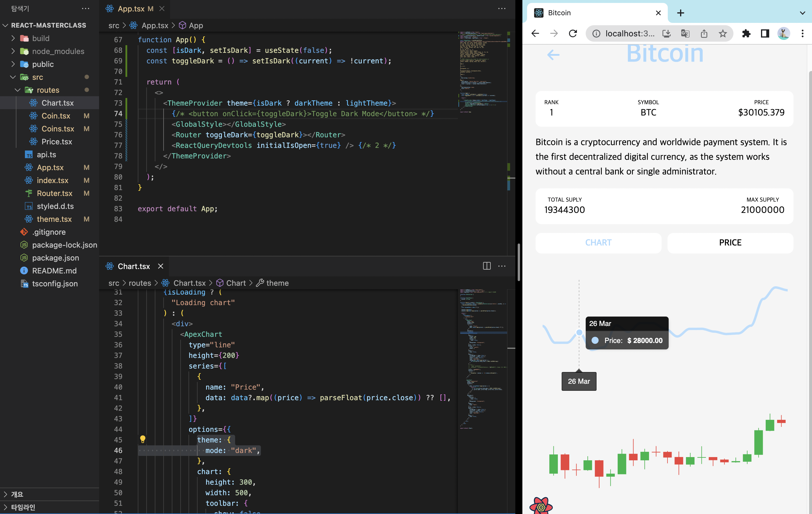
Task: Select the App.tsx editor tab
Action: 131,9
